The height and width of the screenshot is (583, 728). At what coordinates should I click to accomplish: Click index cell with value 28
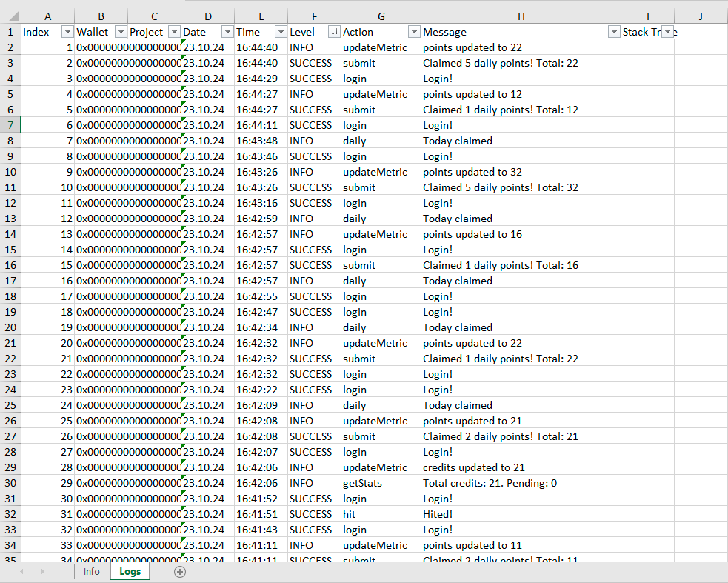[x=48, y=467]
